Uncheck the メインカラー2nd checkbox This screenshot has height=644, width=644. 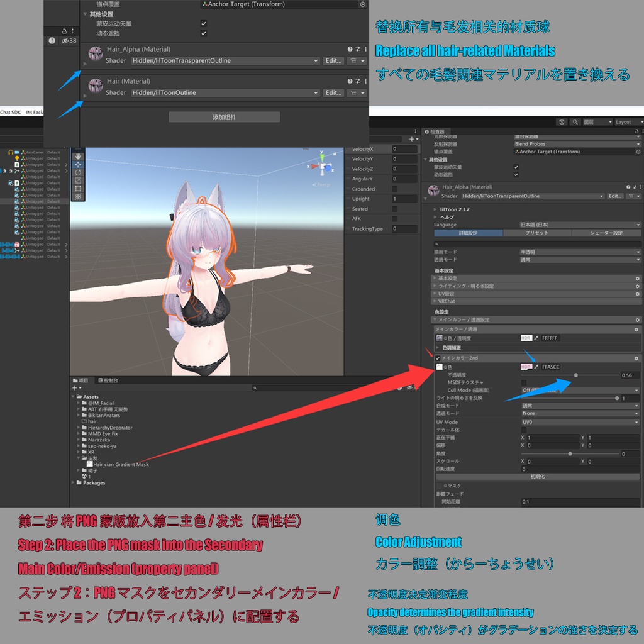(x=438, y=357)
